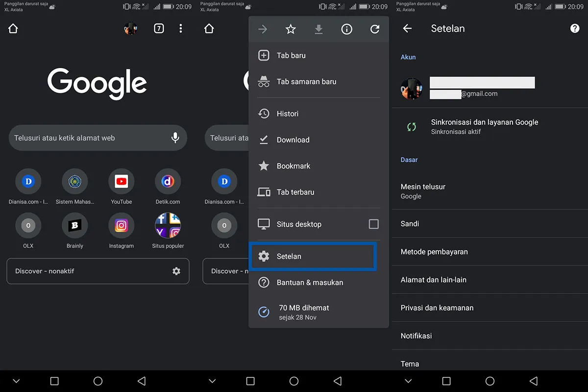This screenshot has height=392, width=588.
Task: Enable the Situs desktop checkbox
Action: click(373, 224)
